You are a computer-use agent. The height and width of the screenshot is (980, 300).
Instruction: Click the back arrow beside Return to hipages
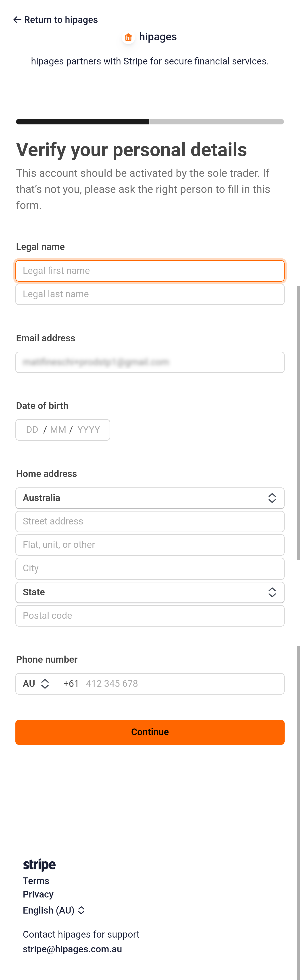coord(17,20)
